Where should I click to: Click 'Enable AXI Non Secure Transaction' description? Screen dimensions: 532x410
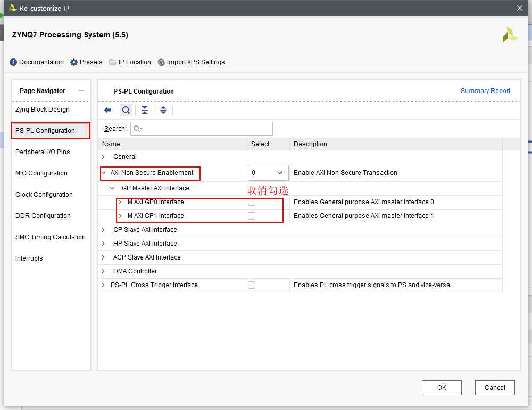click(345, 173)
